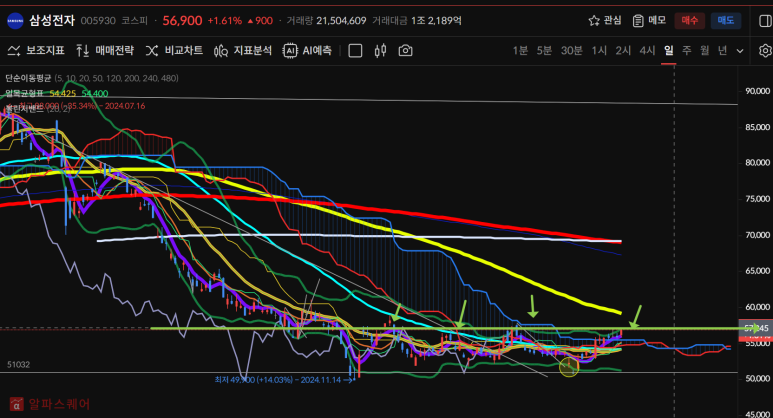Click the +1.61% change percentage
The image size is (773, 418).
tap(225, 21)
